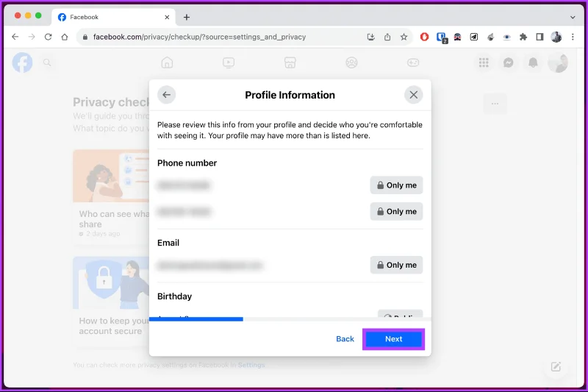Click the privacy checkup progress bar
588x392 pixels.
(290, 319)
